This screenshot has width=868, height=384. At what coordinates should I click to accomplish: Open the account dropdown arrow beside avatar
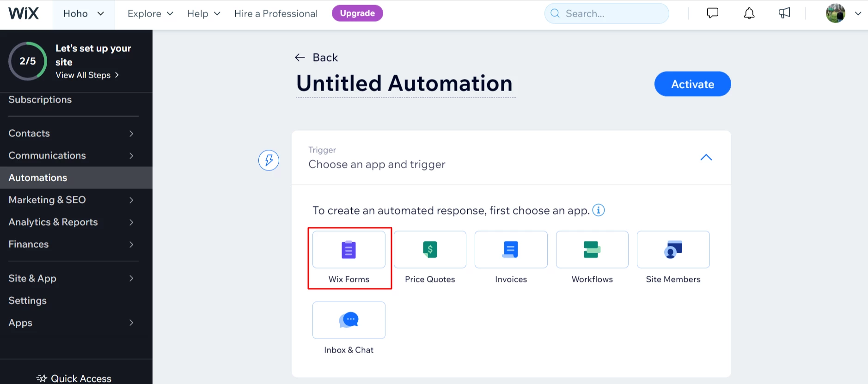pyautogui.click(x=858, y=13)
